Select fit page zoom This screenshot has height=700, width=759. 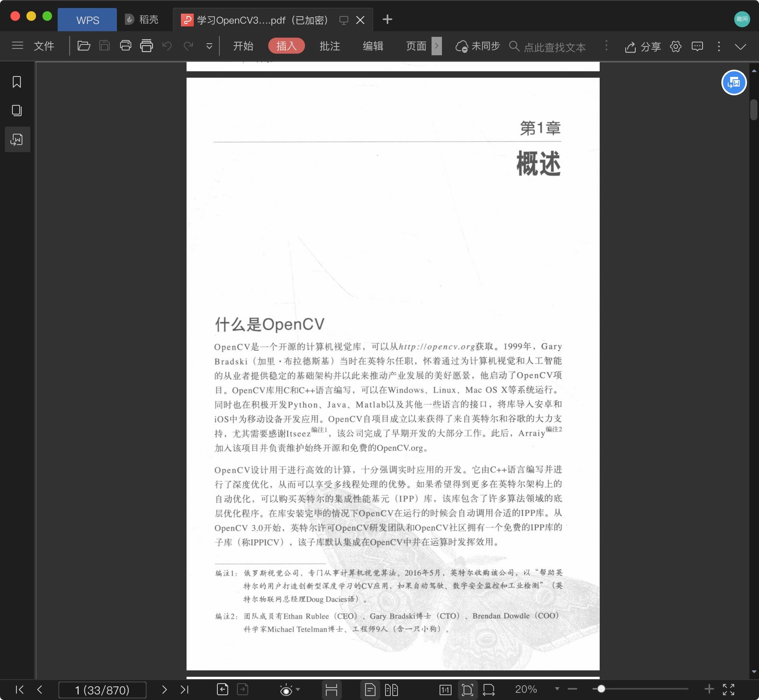pyautogui.click(x=467, y=690)
